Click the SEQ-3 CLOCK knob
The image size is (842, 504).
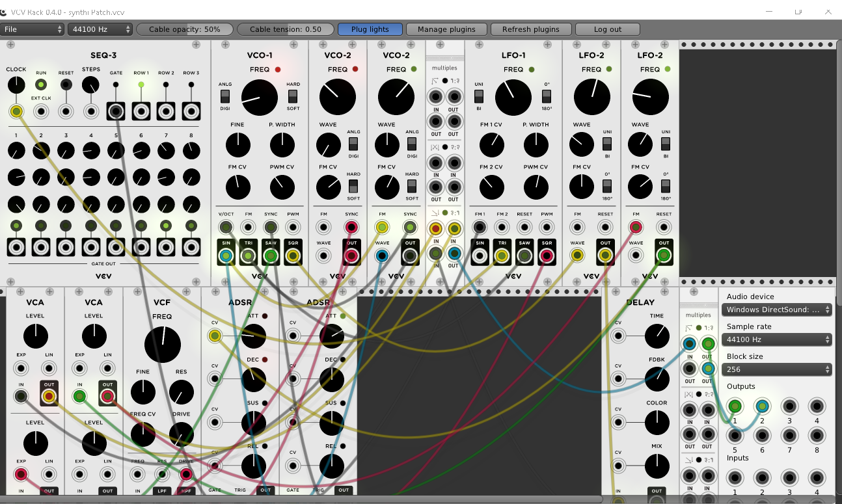point(16,85)
